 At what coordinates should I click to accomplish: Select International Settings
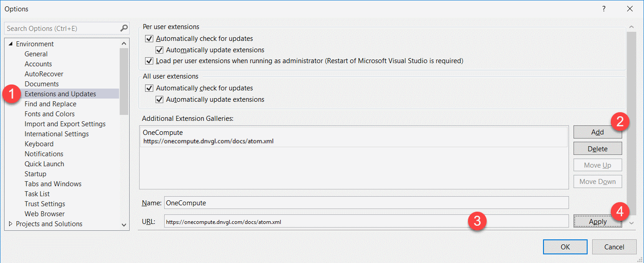pos(56,134)
